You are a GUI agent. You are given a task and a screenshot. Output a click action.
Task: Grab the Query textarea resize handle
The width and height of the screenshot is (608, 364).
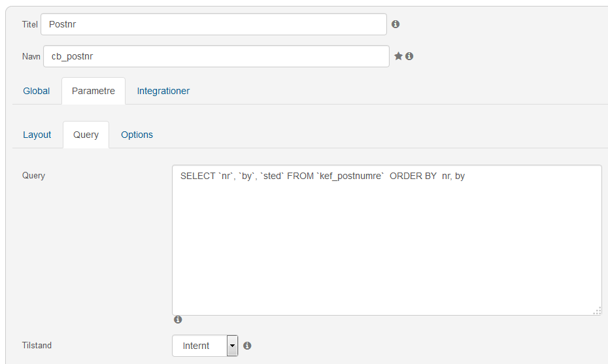point(597,310)
